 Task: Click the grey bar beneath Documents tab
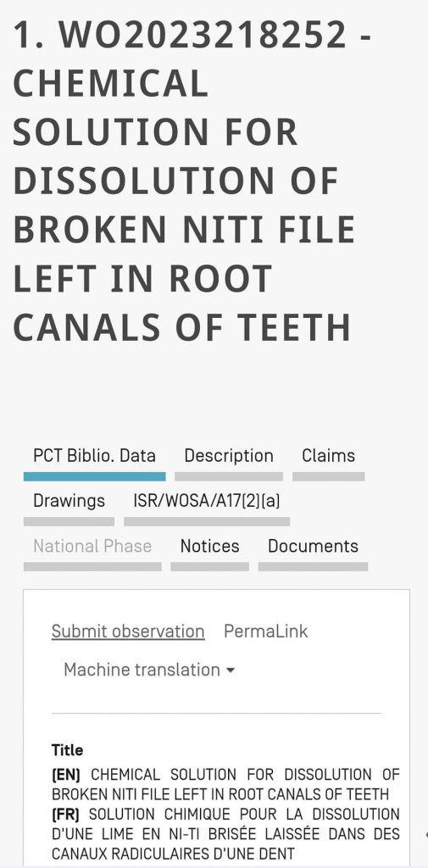pyautogui.click(x=313, y=566)
